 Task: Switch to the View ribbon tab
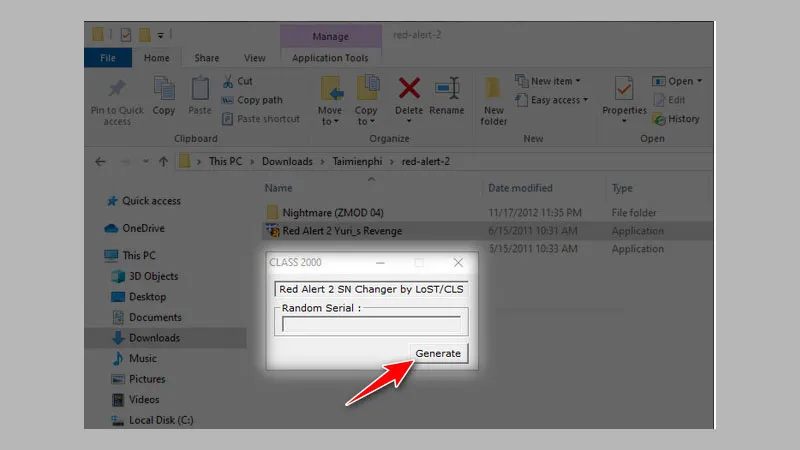[255, 58]
